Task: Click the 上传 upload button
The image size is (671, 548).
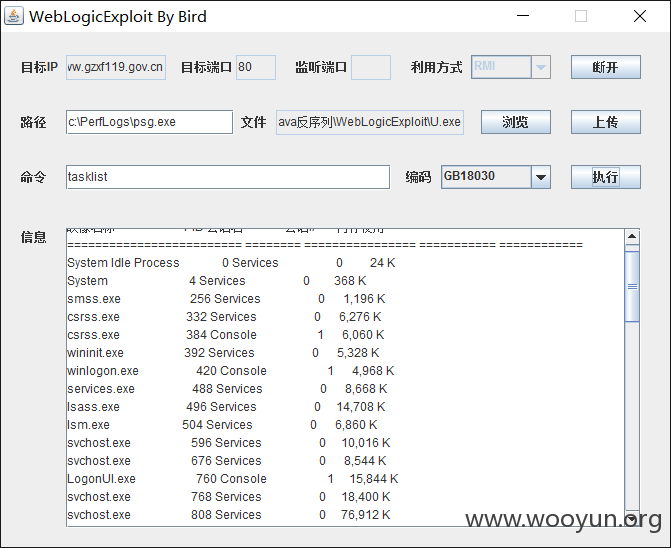Action: click(x=606, y=122)
